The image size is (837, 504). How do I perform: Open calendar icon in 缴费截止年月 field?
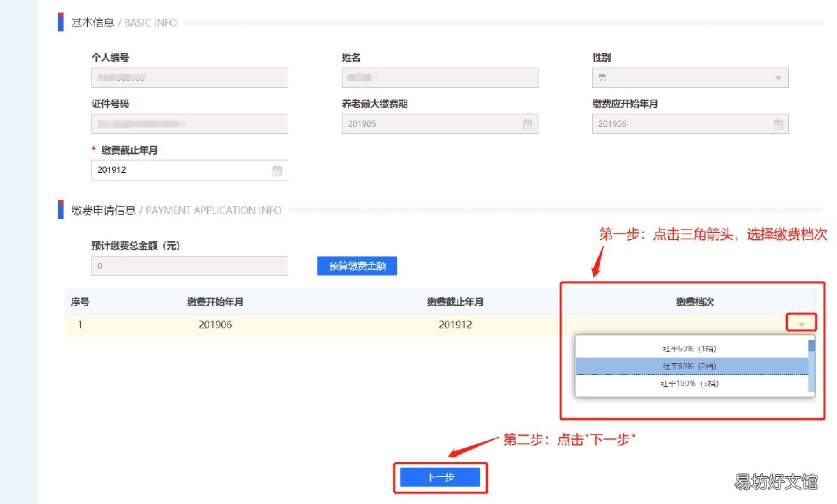(x=277, y=170)
